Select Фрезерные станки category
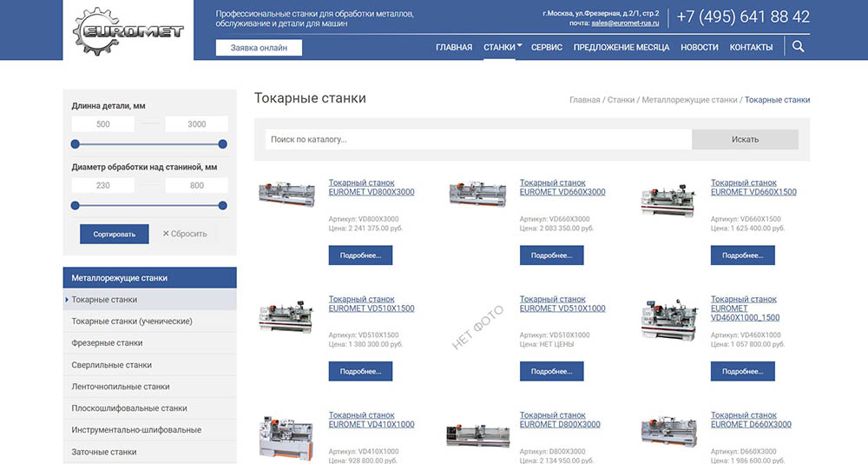Screen dimensions: 868x464 point(149,342)
